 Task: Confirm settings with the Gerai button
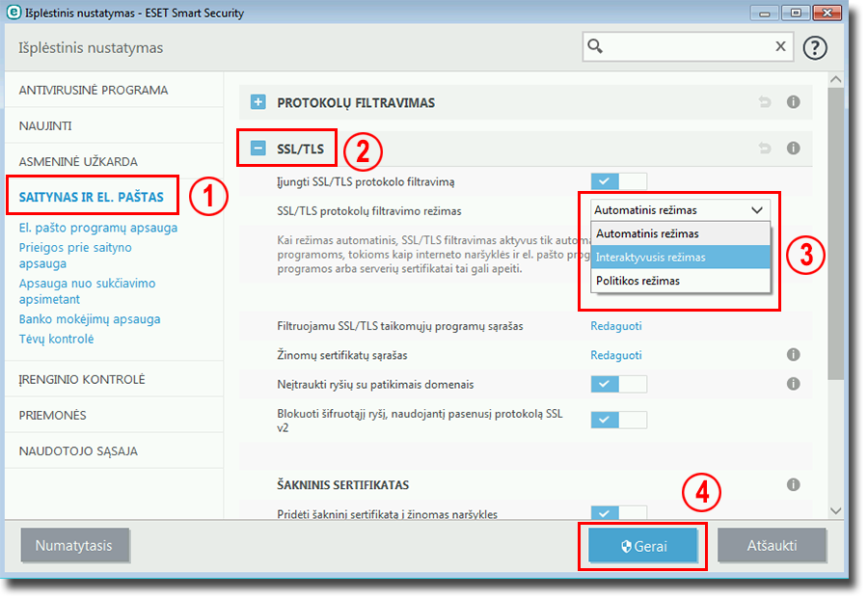point(643,546)
